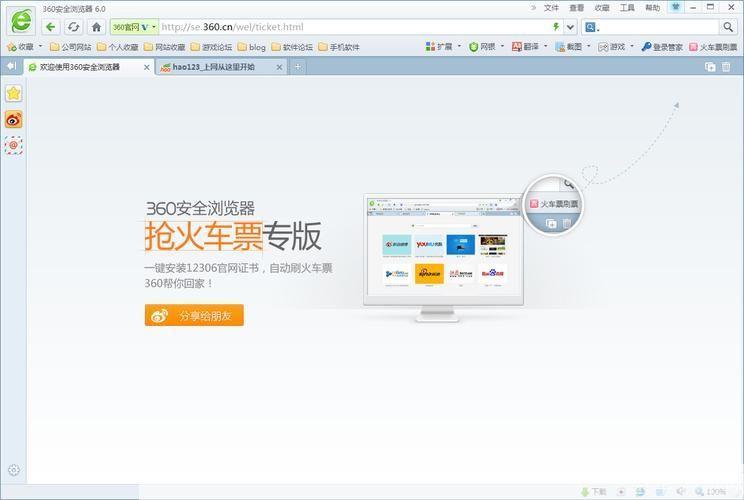The image size is (744, 500).
Task: Click the 360 browser logo icon
Action: pyautogui.click(x=21, y=21)
